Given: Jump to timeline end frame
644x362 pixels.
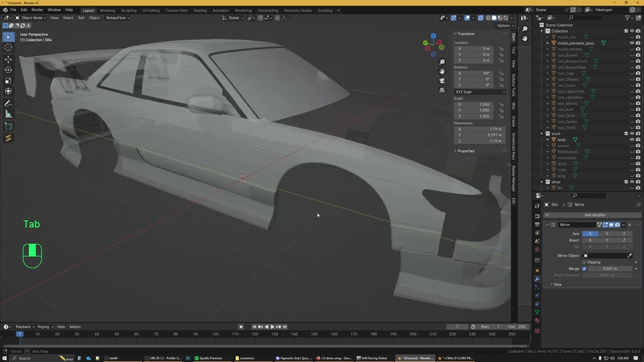Looking at the screenshot, I should (284, 327).
